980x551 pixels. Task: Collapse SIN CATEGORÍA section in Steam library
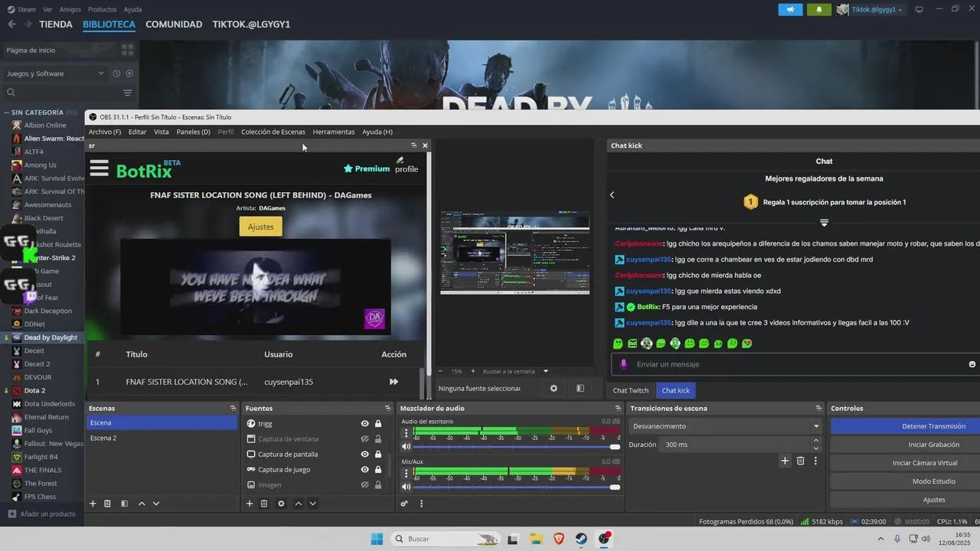(x=7, y=112)
